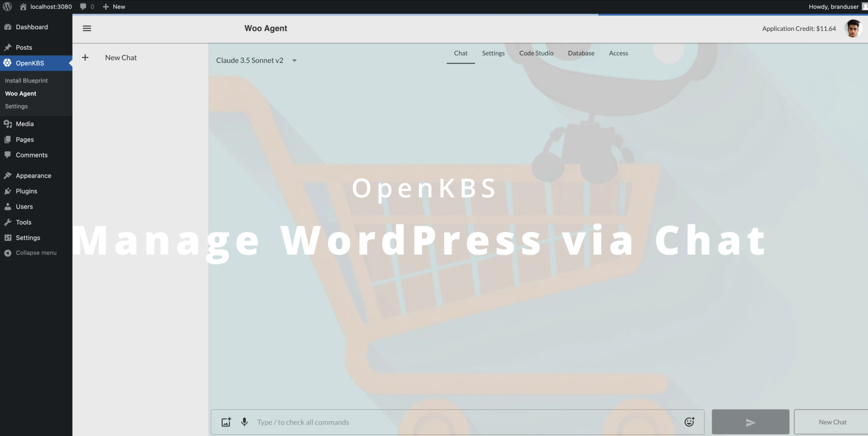
Task: Click the model dropdown arrow
Action: pos(294,61)
